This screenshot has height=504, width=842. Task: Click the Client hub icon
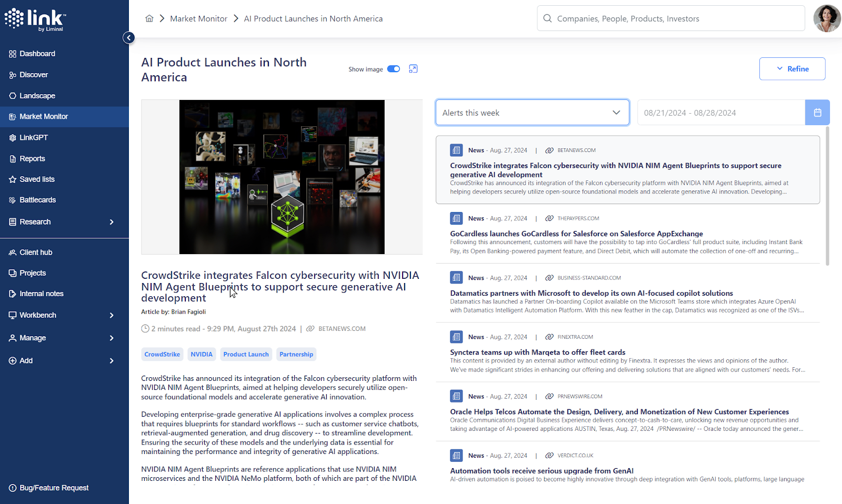pos(13,253)
